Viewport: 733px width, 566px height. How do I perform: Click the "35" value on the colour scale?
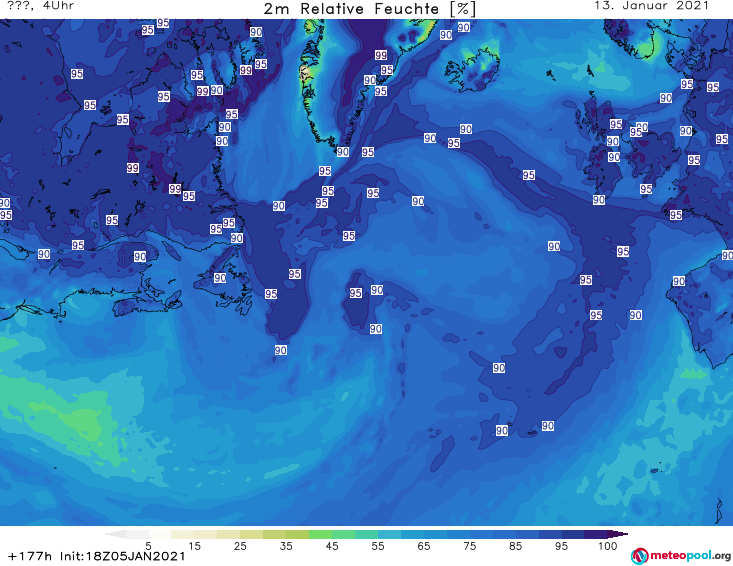click(286, 546)
